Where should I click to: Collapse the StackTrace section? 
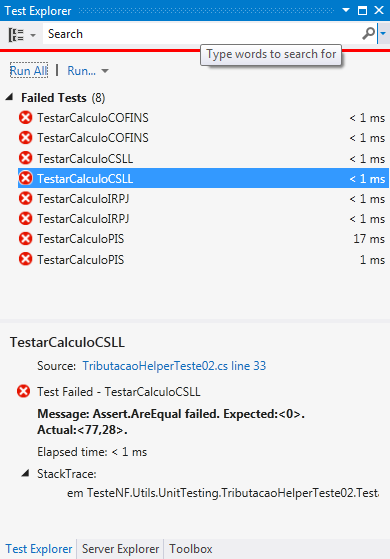[25, 473]
